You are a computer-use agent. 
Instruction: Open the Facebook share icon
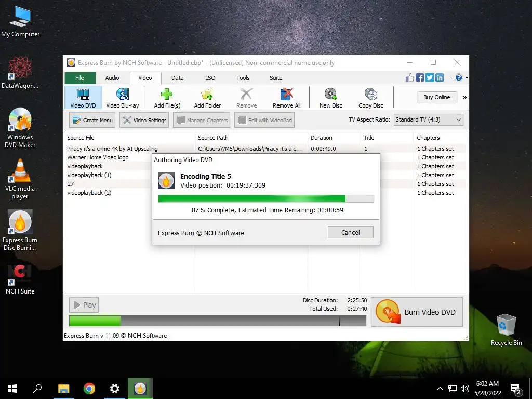420,78
